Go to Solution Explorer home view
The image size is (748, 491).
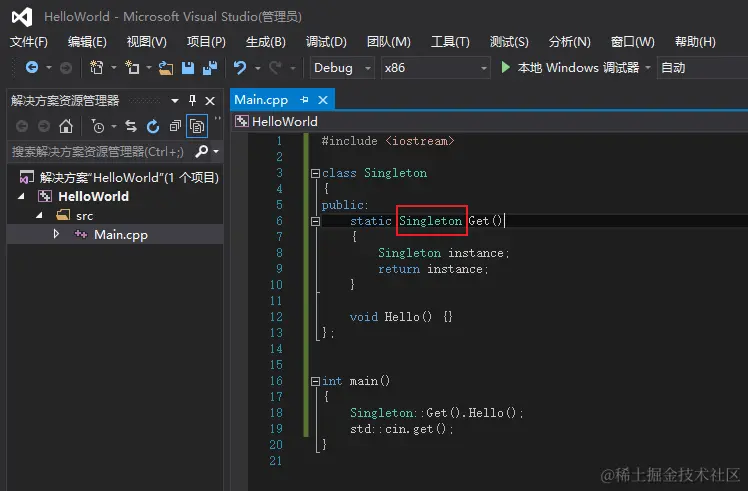tap(66, 126)
